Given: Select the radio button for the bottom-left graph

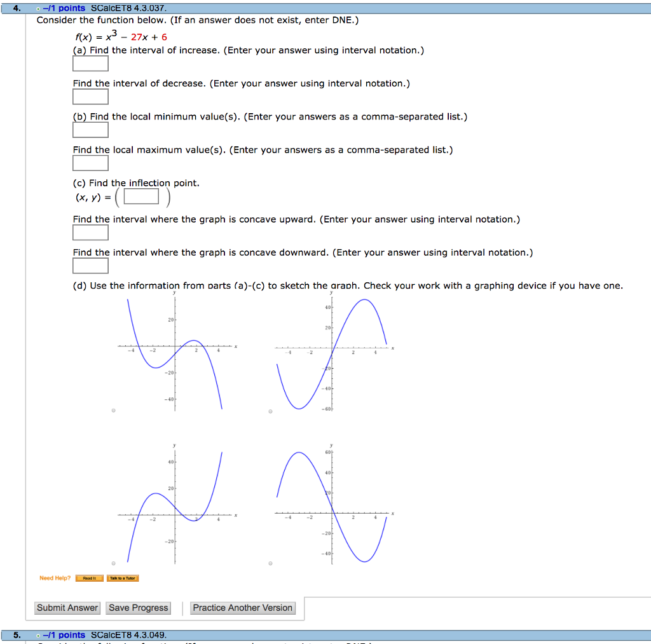Looking at the screenshot, I should pyautogui.click(x=113, y=562).
